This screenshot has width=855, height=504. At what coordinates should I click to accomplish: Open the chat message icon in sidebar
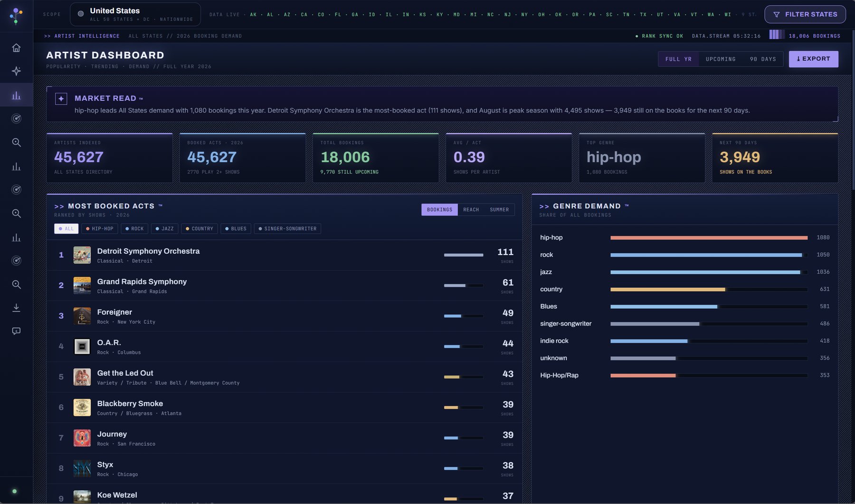point(16,331)
